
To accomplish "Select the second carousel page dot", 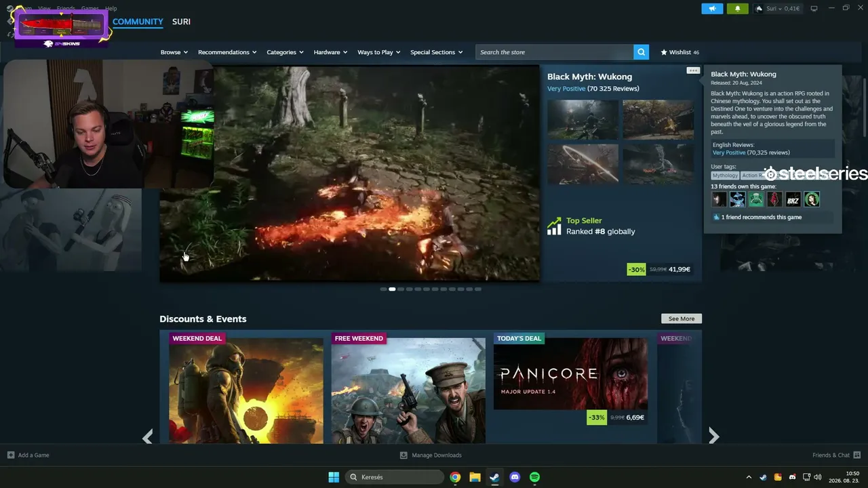I will click(392, 289).
